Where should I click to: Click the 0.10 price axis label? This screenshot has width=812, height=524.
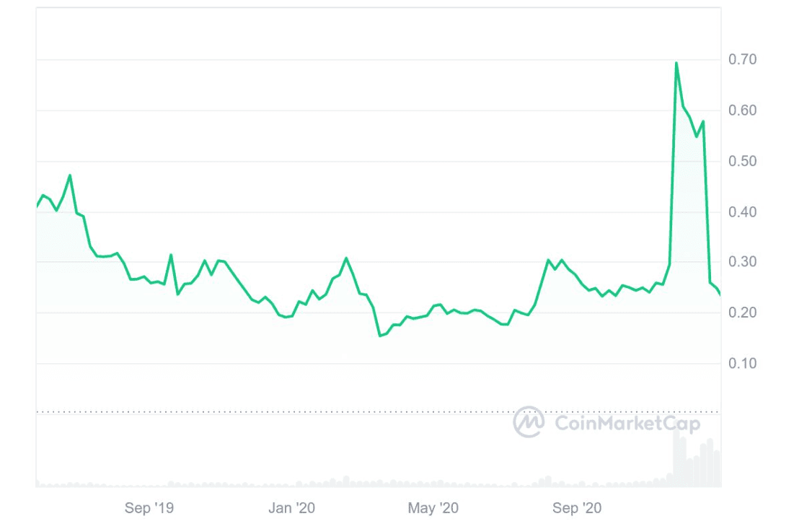coord(742,363)
